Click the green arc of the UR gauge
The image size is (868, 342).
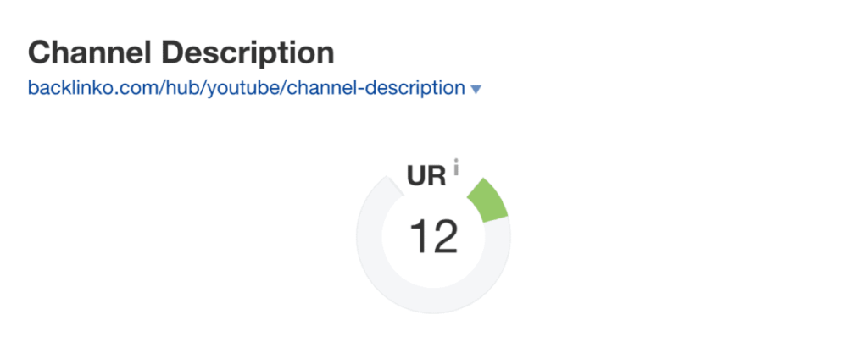[489, 200]
